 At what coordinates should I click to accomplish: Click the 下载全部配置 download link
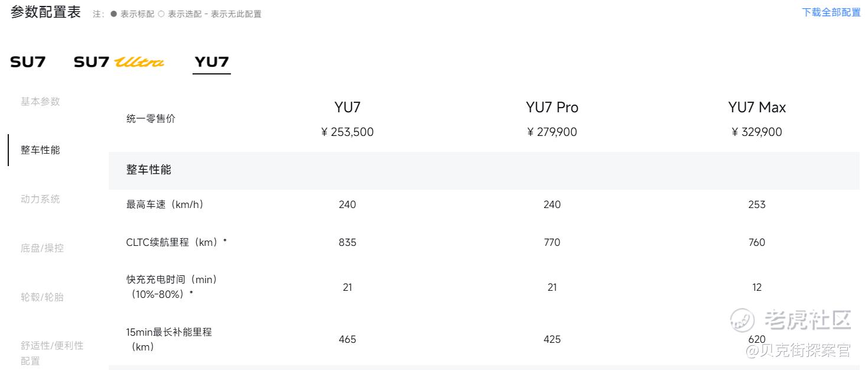(831, 12)
